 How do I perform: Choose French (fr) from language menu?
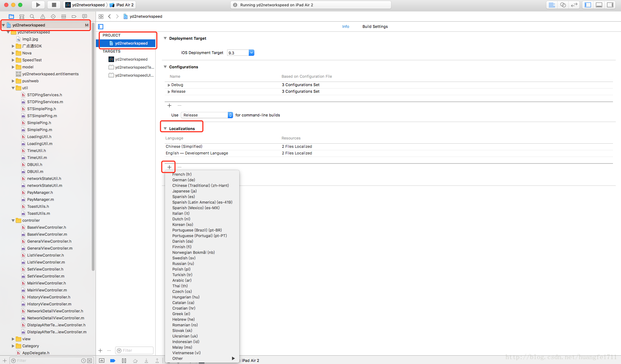pos(202,174)
